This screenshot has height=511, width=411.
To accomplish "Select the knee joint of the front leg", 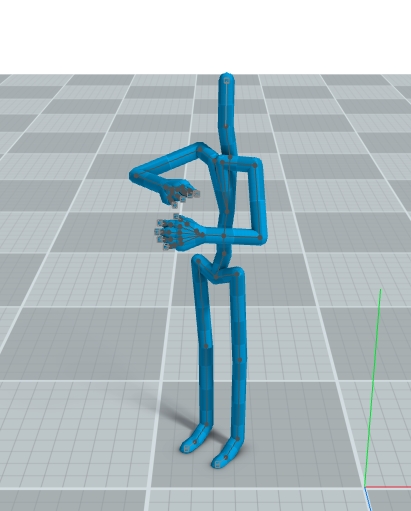I will pyautogui.click(x=240, y=360).
